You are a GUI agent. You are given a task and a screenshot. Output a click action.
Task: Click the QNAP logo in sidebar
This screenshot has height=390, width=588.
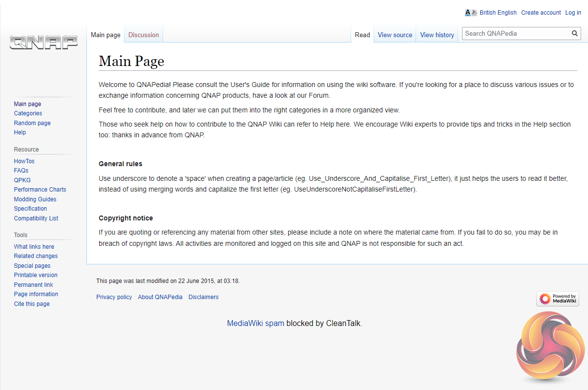coord(43,43)
